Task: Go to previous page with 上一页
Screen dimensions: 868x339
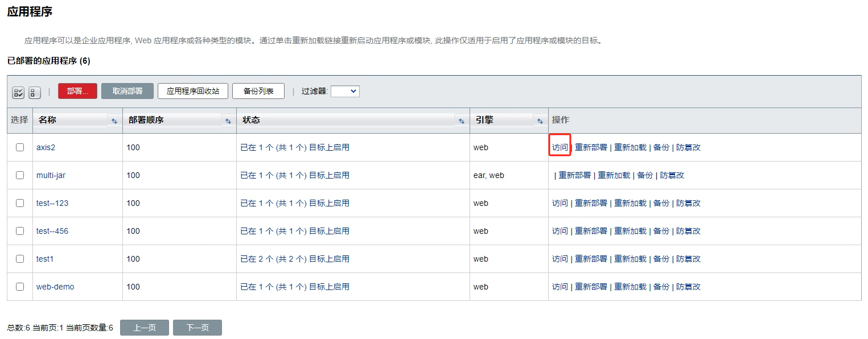Action: click(145, 328)
